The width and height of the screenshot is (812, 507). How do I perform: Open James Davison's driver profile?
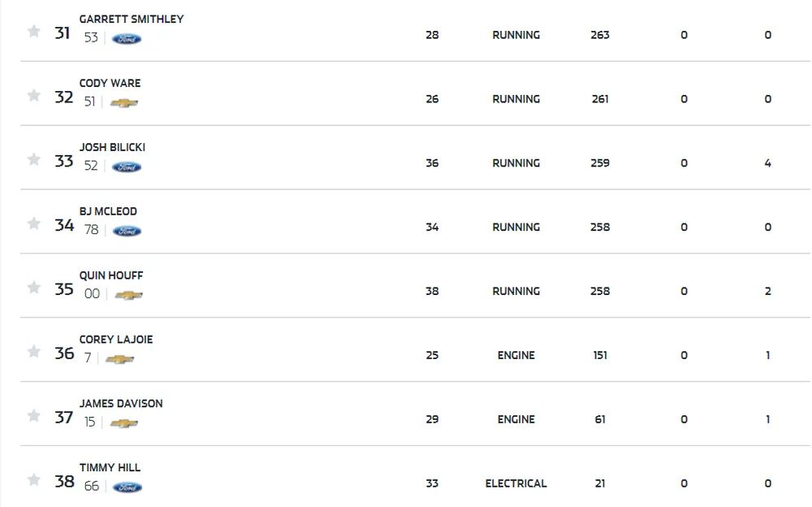coord(121,403)
